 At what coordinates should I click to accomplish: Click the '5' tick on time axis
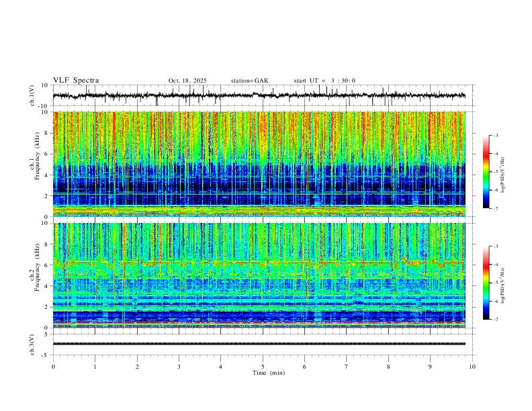click(x=263, y=367)
